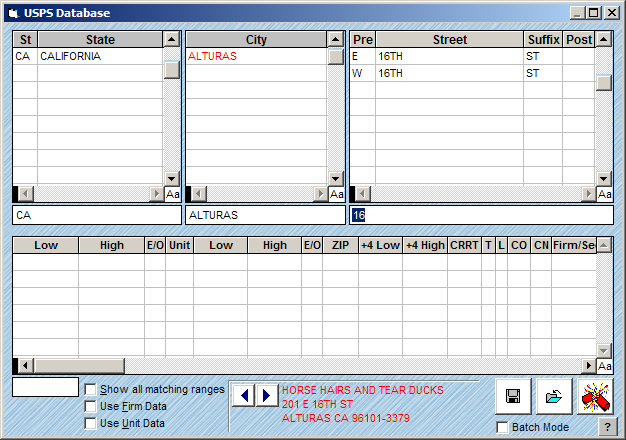
Task: Maximize the USPS Database window
Action: tap(594, 13)
